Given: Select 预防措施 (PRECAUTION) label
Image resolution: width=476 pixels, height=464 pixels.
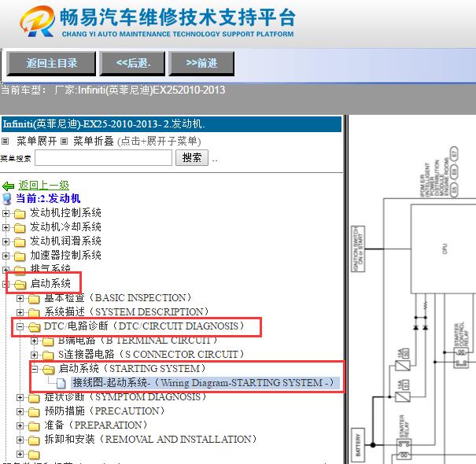Looking at the screenshot, I should pos(105,411).
